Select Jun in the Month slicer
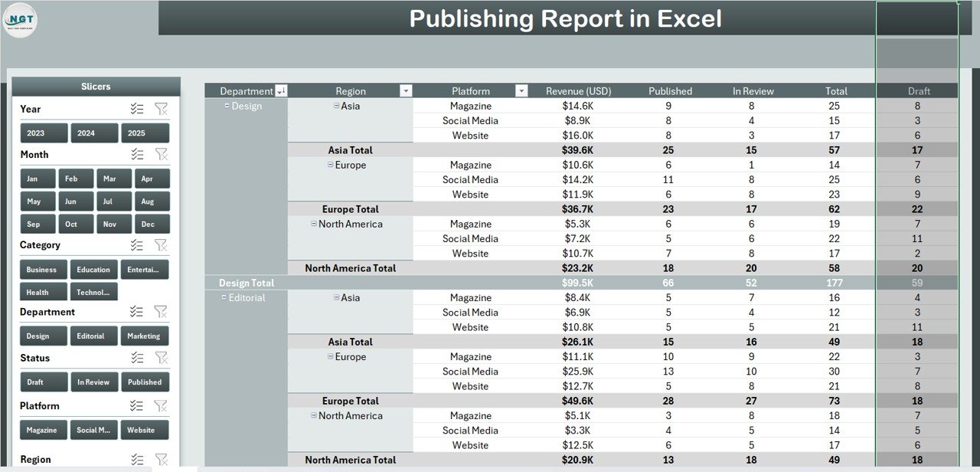980x472 pixels. (76, 202)
